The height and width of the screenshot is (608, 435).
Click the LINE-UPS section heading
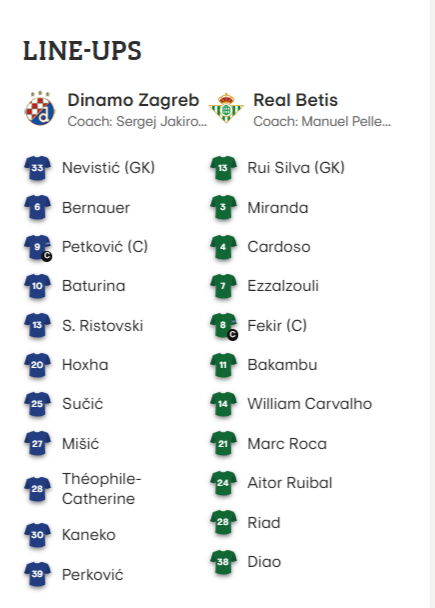tap(82, 51)
